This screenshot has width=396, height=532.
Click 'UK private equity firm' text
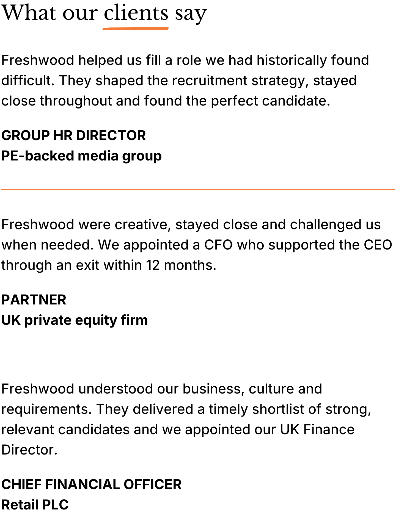click(x=75, y=320)
